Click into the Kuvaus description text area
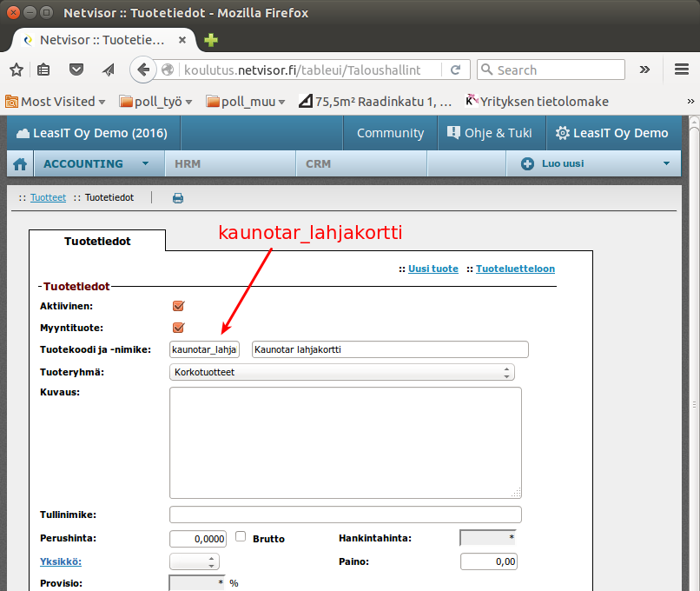The image size is (700, 591). pyautogui.click(x=345, y=442)
